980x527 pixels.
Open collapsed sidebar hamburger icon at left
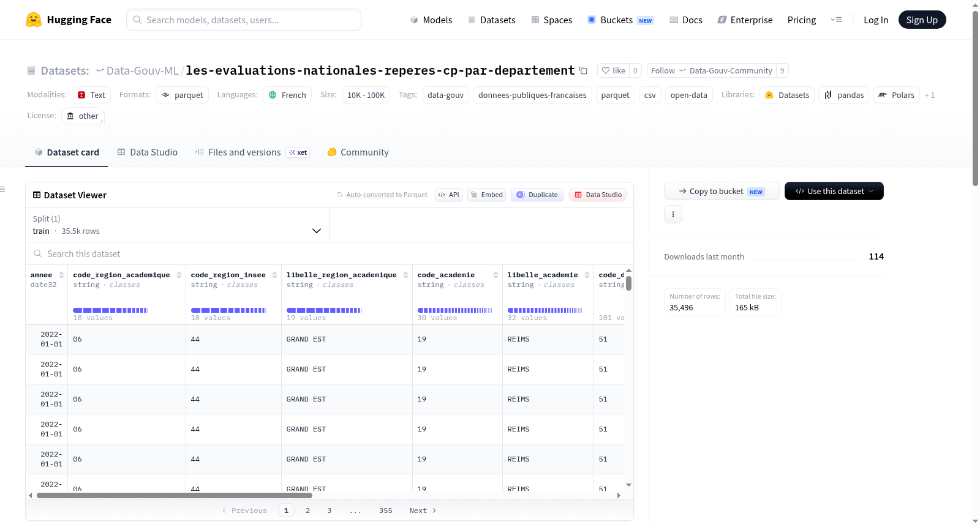[3, 189]
